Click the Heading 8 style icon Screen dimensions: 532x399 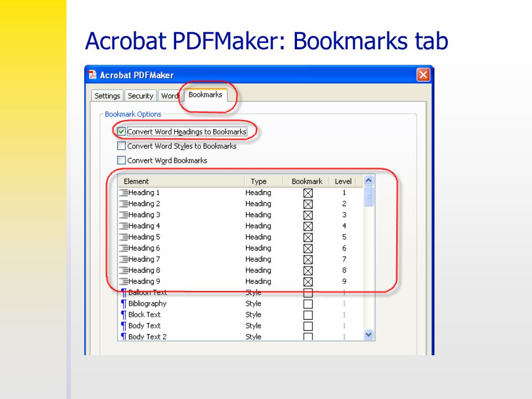(124, 270)
